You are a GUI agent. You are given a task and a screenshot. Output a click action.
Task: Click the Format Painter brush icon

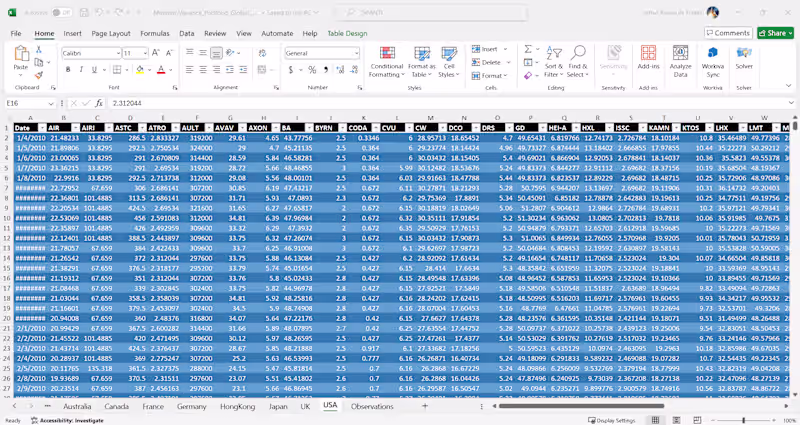38,74
